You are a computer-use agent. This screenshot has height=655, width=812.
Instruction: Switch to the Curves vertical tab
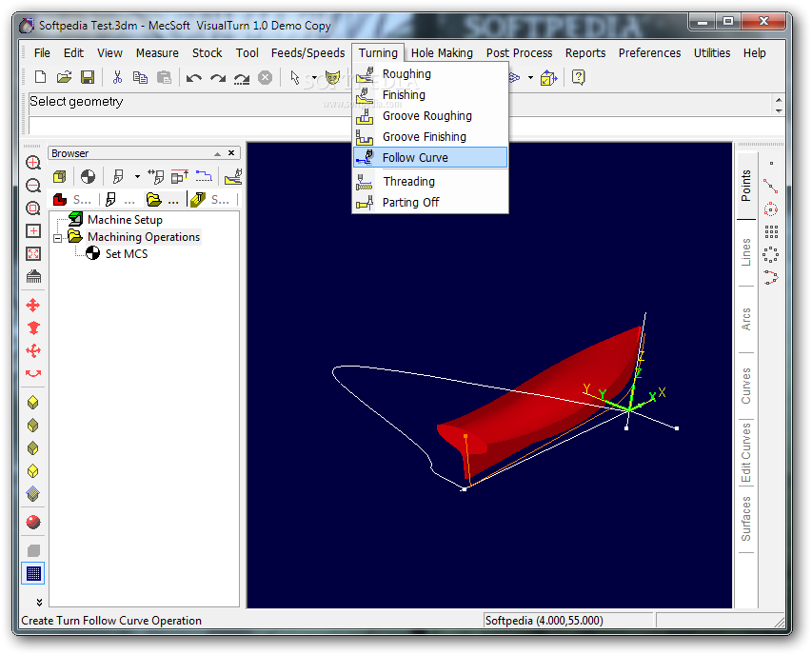tap(745, 386)
